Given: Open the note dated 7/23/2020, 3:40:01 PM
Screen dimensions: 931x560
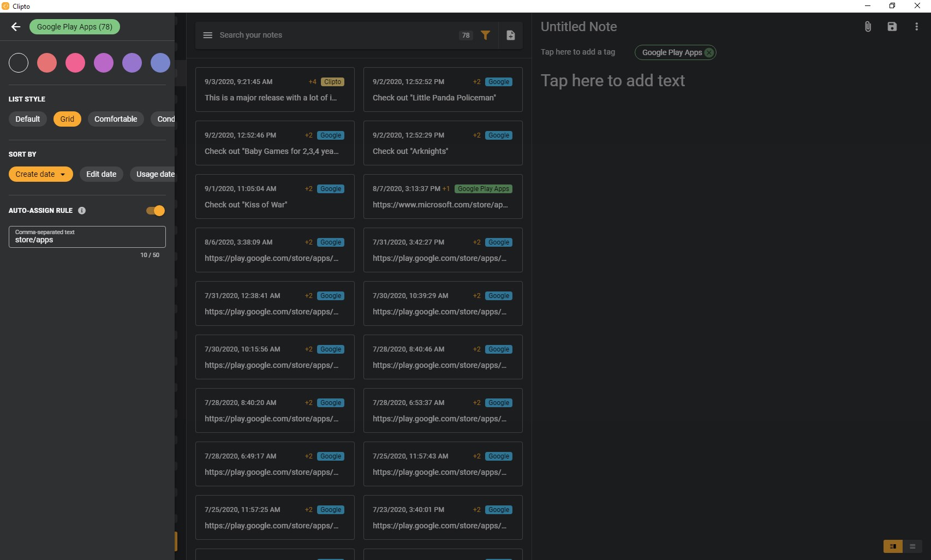Looking at the screenshot, I should 443,517.
